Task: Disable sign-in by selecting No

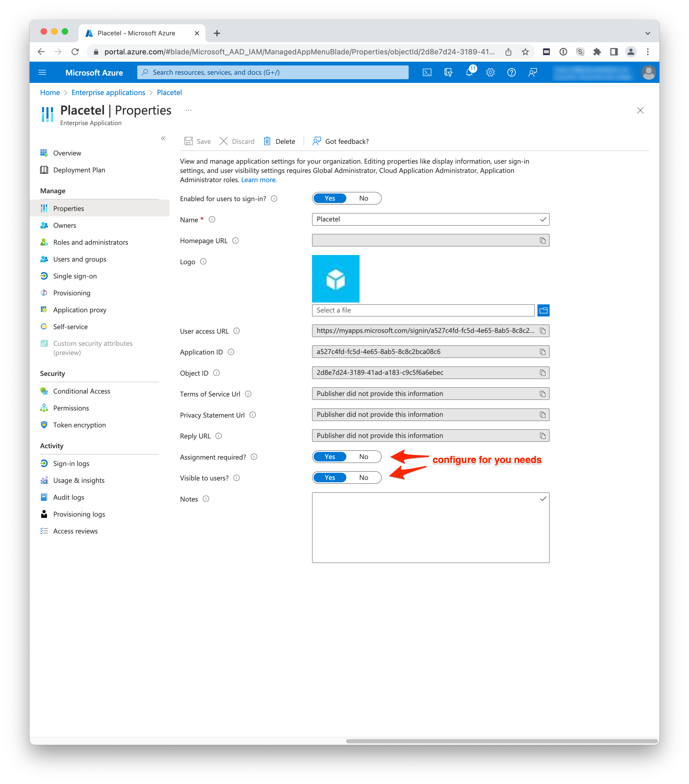Action: pyautogui.click(x=363, y=198)
